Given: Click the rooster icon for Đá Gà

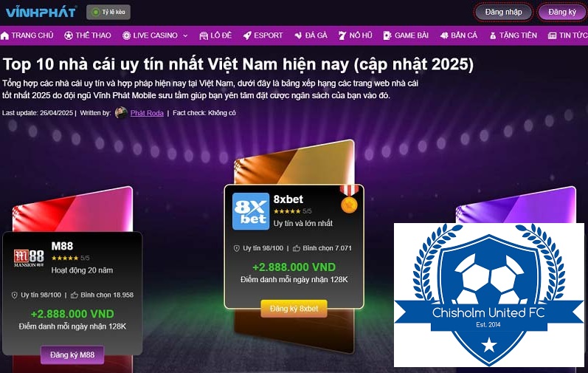Looking at the screenshot, I should point(299,35).
